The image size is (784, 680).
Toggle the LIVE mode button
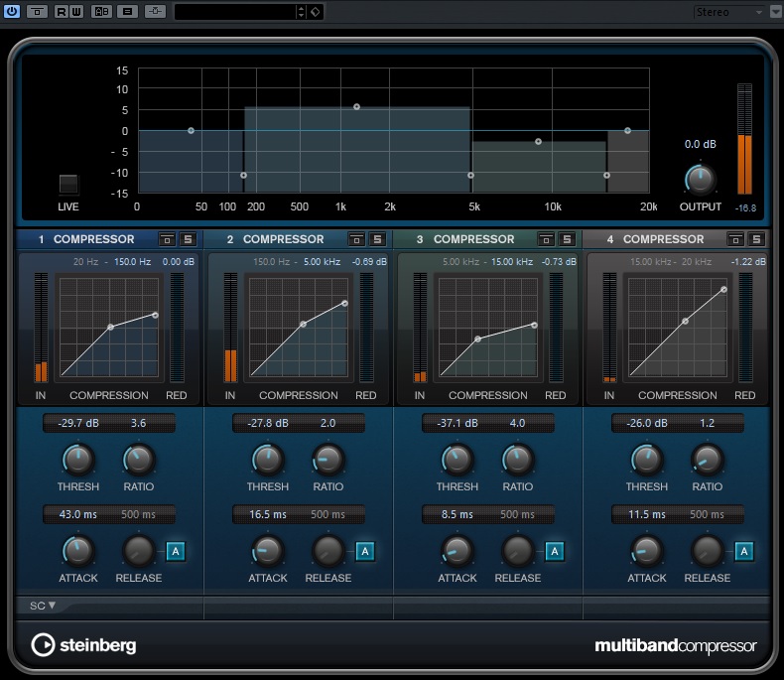click(68, 185)
